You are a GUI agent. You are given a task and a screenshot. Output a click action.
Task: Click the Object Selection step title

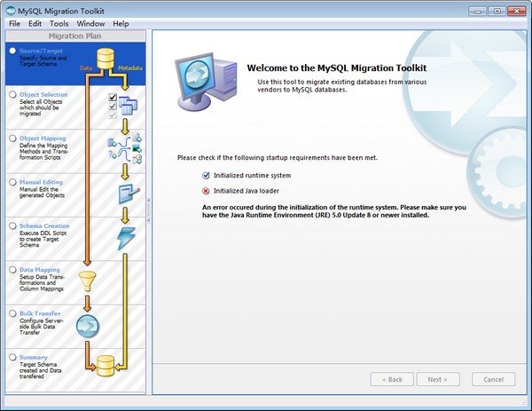click(x=43, y=94)
